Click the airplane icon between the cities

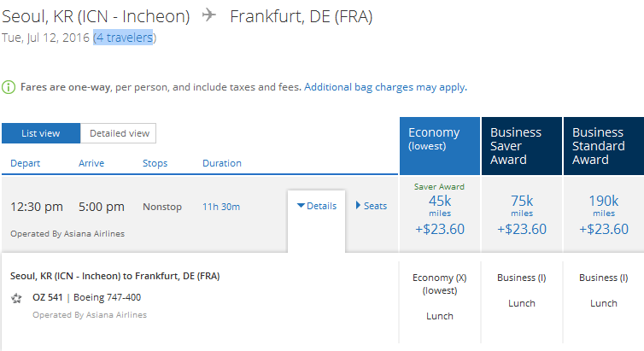[x=209, y=16]
